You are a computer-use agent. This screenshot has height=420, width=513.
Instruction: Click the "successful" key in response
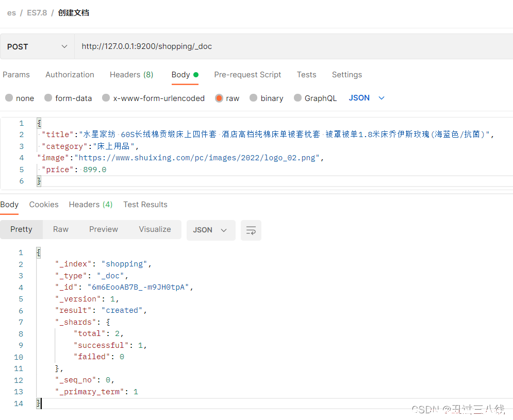(101, 345)
